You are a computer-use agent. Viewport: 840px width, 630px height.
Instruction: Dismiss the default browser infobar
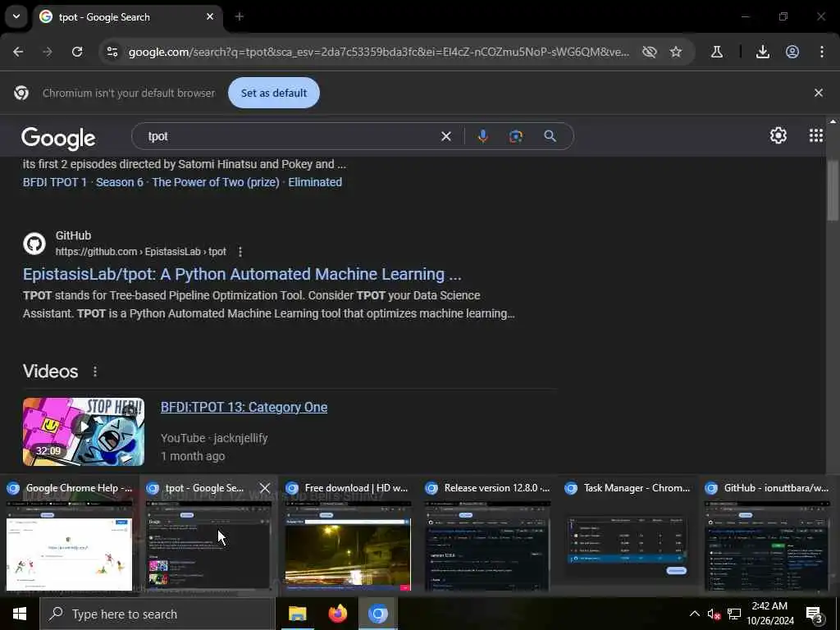click(818, 93)
